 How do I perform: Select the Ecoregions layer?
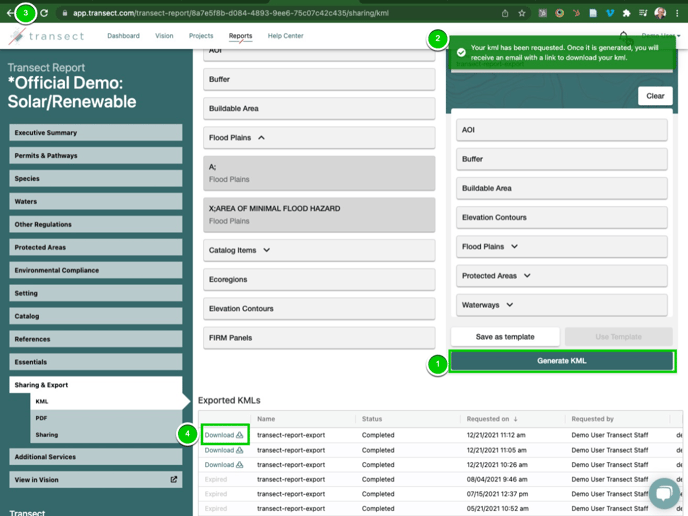319,280
